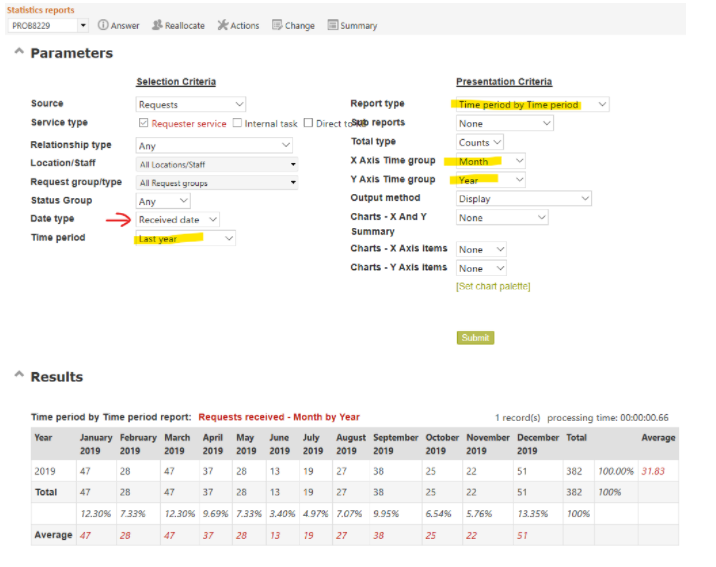This screenshot has width=716, height=567.
Task: Enable the Internal task checkbox
Action: [x=237, y=123]
